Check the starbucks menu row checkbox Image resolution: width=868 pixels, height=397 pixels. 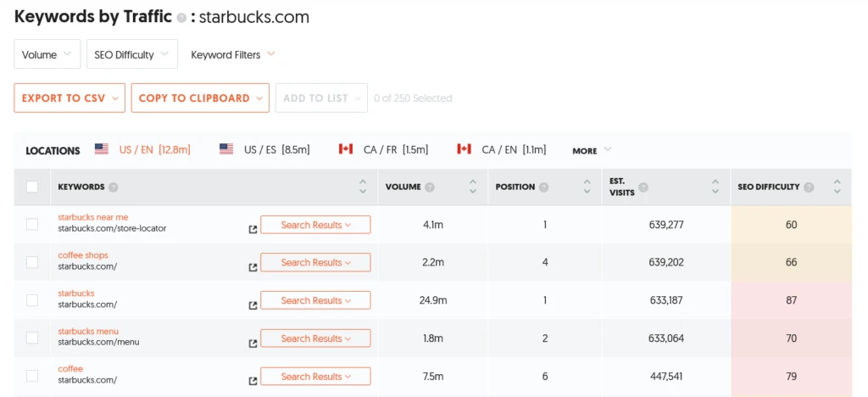(x=32, y=338)
